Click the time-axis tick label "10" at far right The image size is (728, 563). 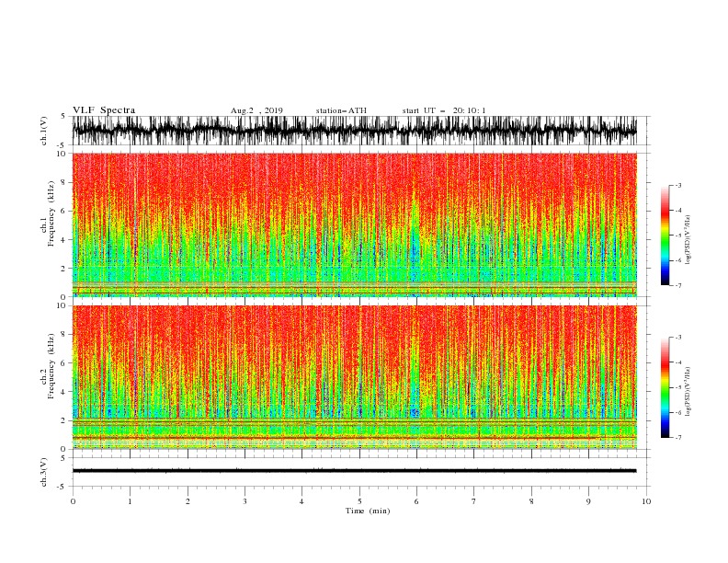point(646,501)
